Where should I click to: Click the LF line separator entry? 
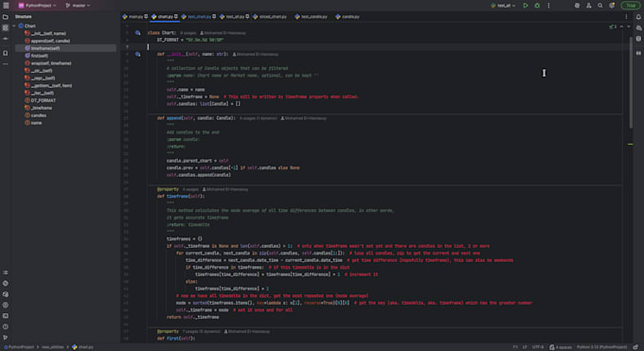coord(525,347)
